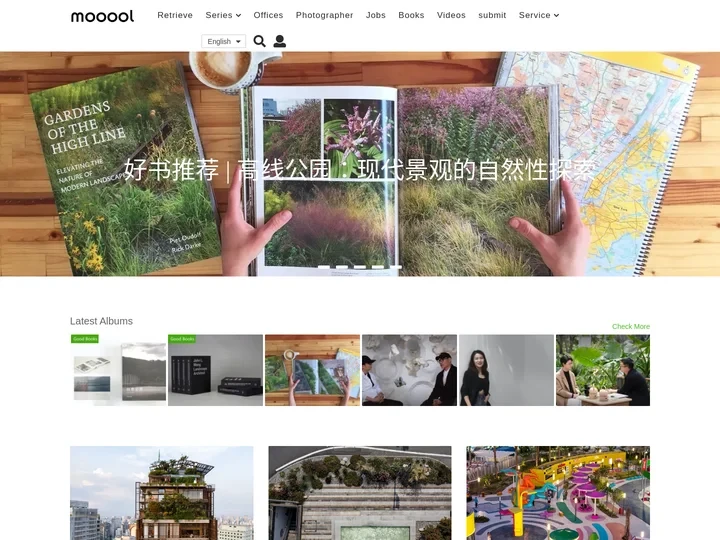
Task: Open the Books section
Action: 411,15
